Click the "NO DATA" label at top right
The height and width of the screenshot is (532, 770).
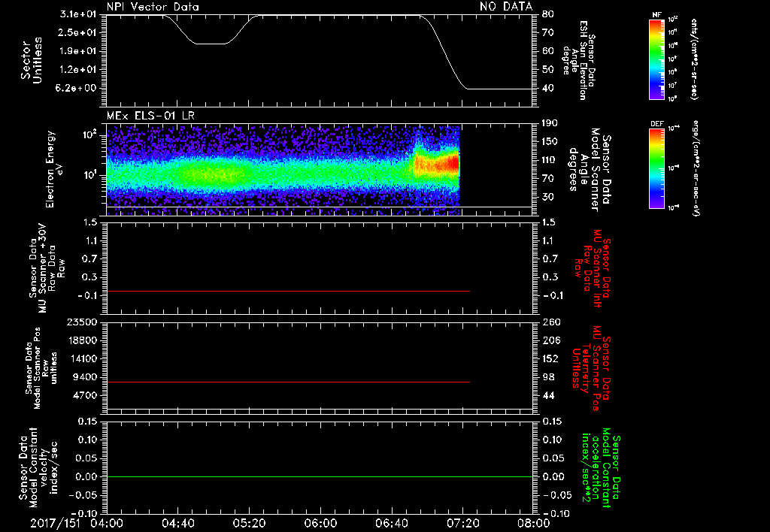[x=506, y=6]
